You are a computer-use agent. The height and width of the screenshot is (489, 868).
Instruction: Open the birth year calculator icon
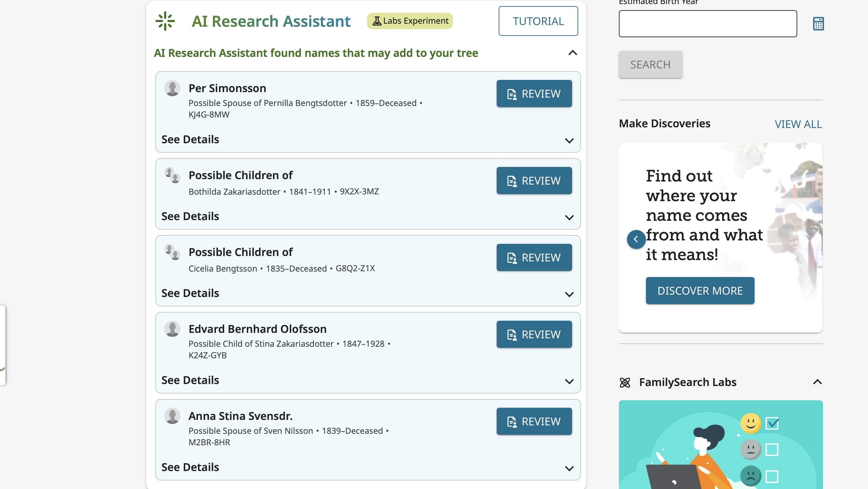coord(819,23)
